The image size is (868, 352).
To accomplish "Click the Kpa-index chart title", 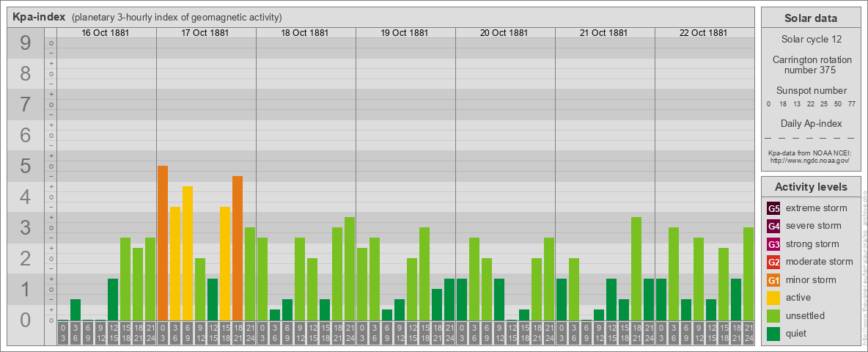I will click(39, 17).
